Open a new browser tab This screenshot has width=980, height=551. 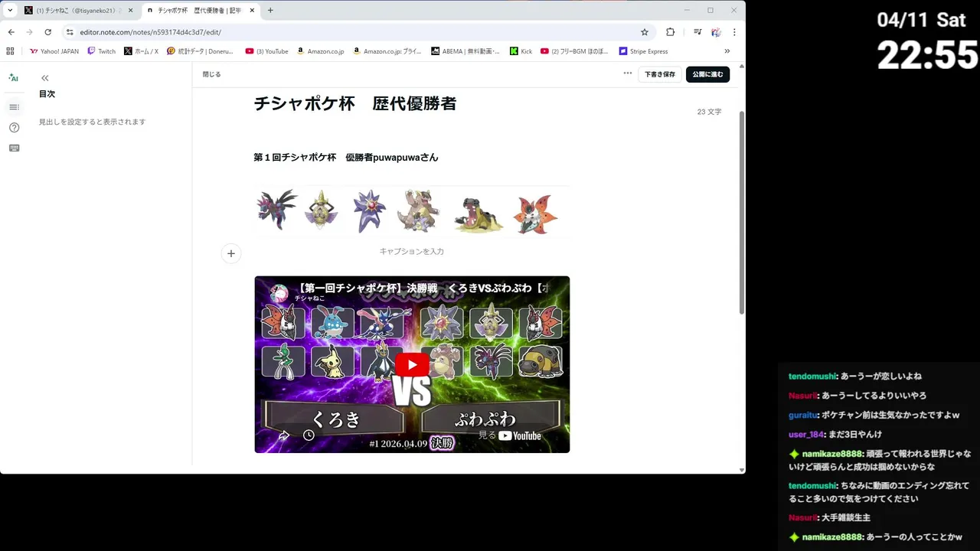270,11
